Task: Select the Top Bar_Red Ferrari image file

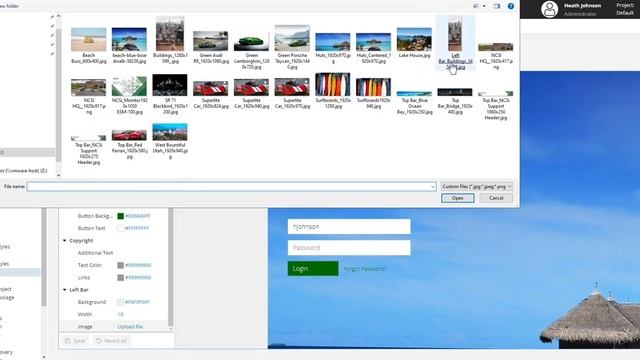Action: pos(129,144)
